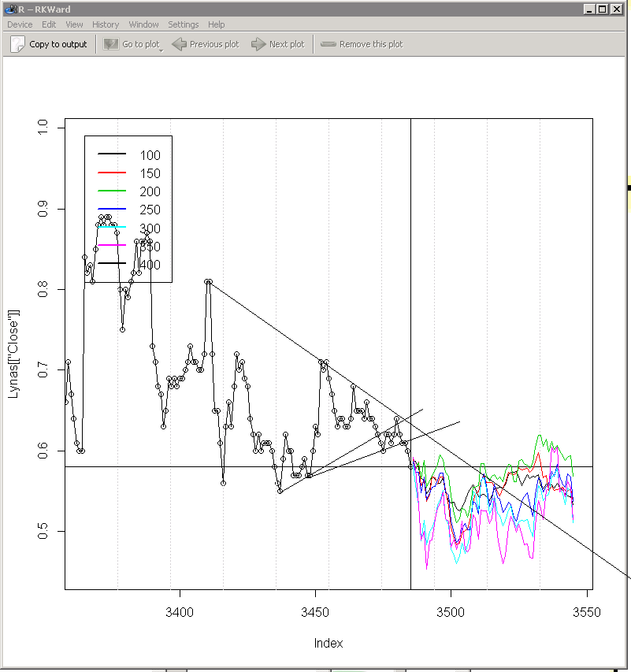Image resolution: width=631 pixels, height=672 pixels.
Task: Click y-axis tick label 0.6
Action: coord(43,451)
